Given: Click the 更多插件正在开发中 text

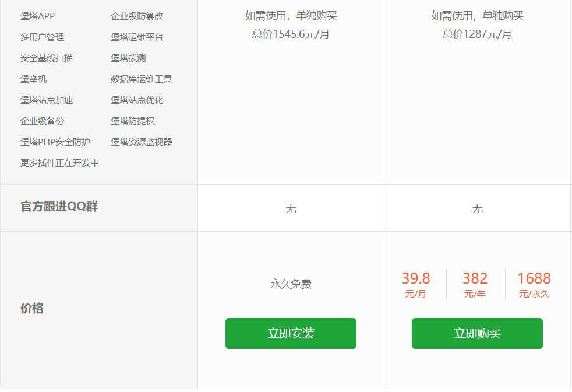Looking at the screenshot, I should [x=59, y=163].
